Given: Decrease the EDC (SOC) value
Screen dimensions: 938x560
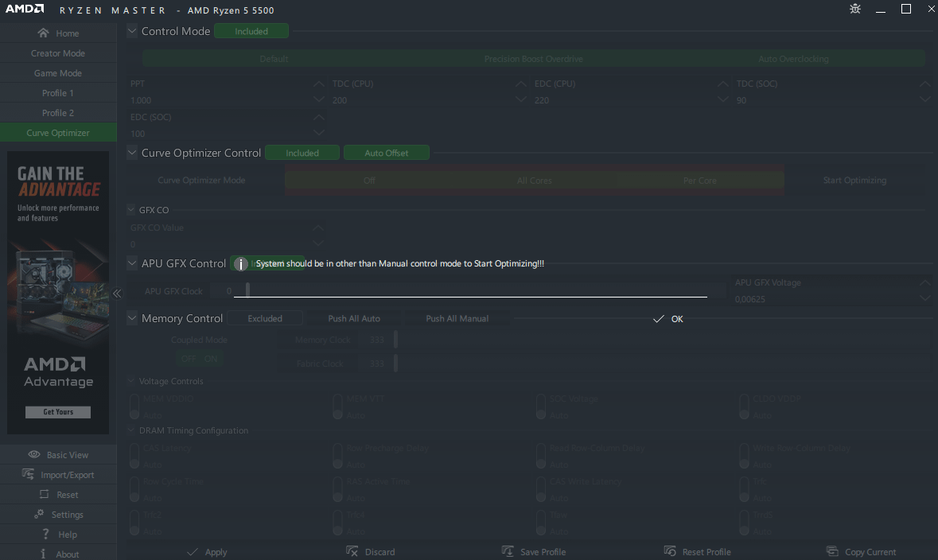Looking at the screenshot, I should (319, 133).
